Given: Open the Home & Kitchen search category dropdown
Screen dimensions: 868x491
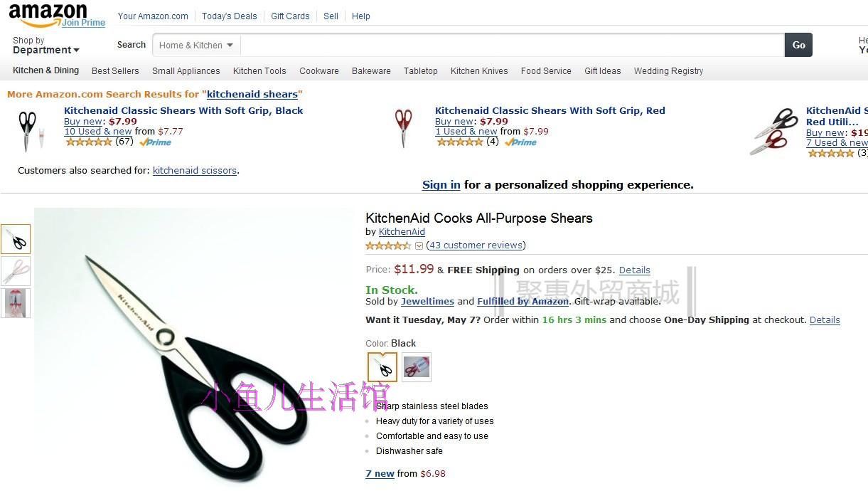Looking at the screenshot, I should 196,45.
